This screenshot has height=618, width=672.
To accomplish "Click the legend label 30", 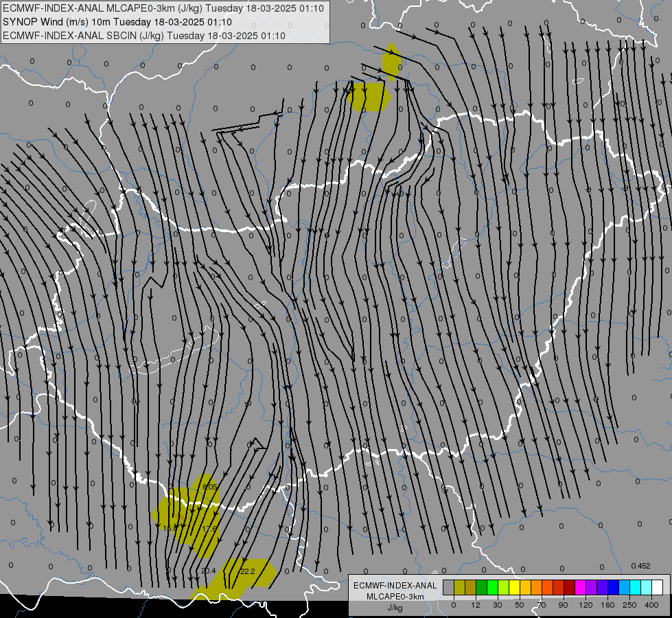I will (497, 605).
